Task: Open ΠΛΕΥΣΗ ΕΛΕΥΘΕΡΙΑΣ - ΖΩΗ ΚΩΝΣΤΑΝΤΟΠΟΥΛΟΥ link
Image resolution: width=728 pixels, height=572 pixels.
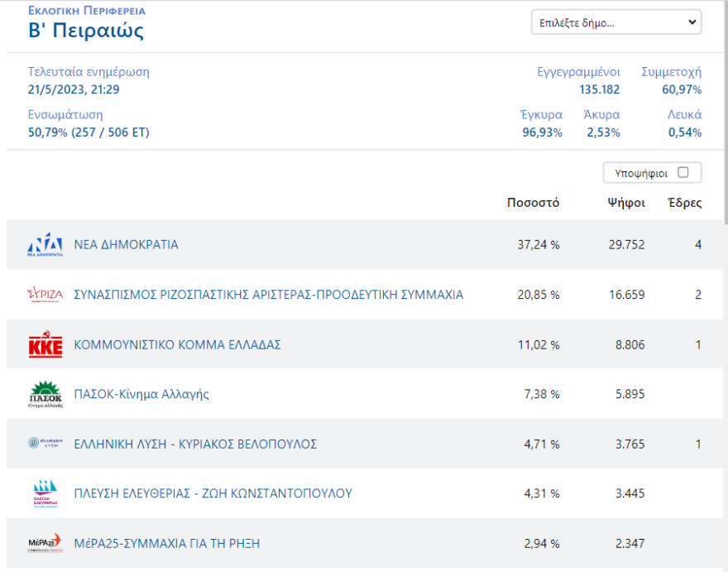Action: 213,493
